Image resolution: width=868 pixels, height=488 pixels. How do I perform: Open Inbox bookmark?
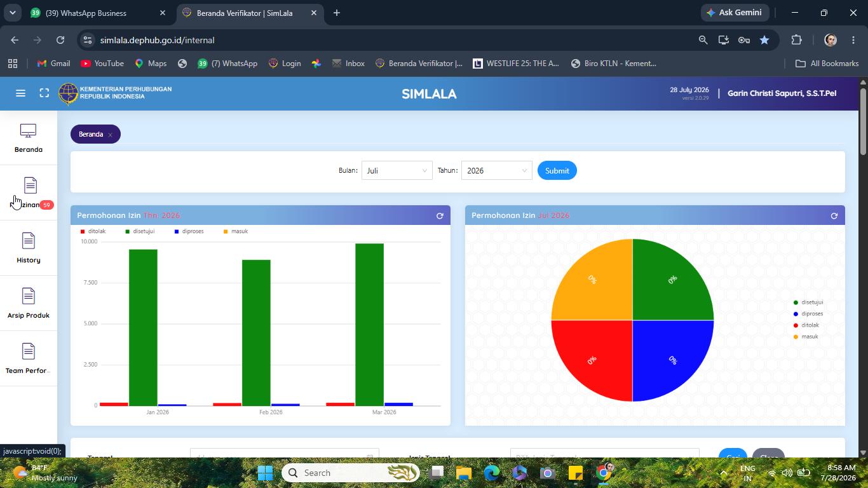(347, 64)
